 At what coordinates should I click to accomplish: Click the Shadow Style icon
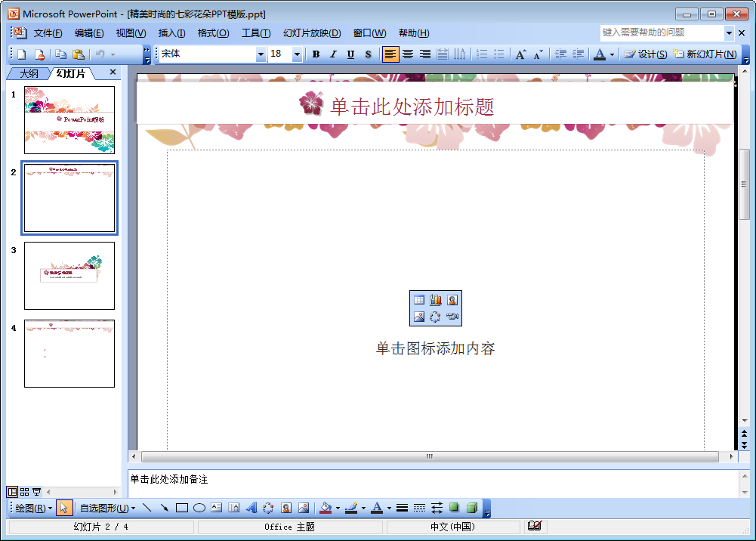click(454, 508)
